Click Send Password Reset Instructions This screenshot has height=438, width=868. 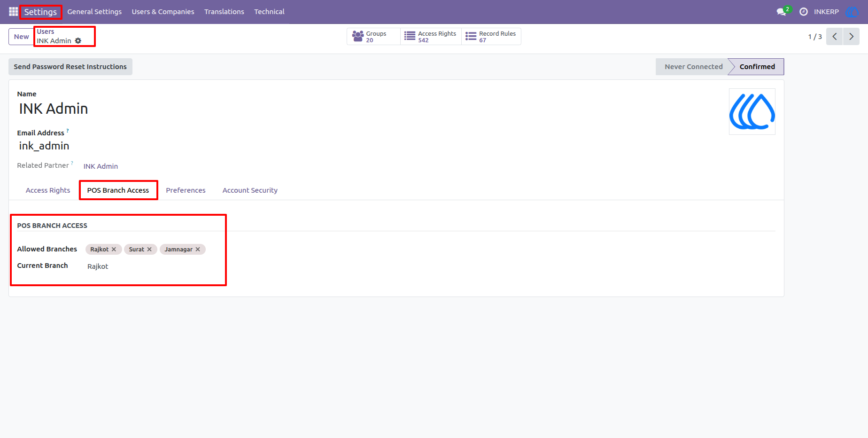coord(70,67)
